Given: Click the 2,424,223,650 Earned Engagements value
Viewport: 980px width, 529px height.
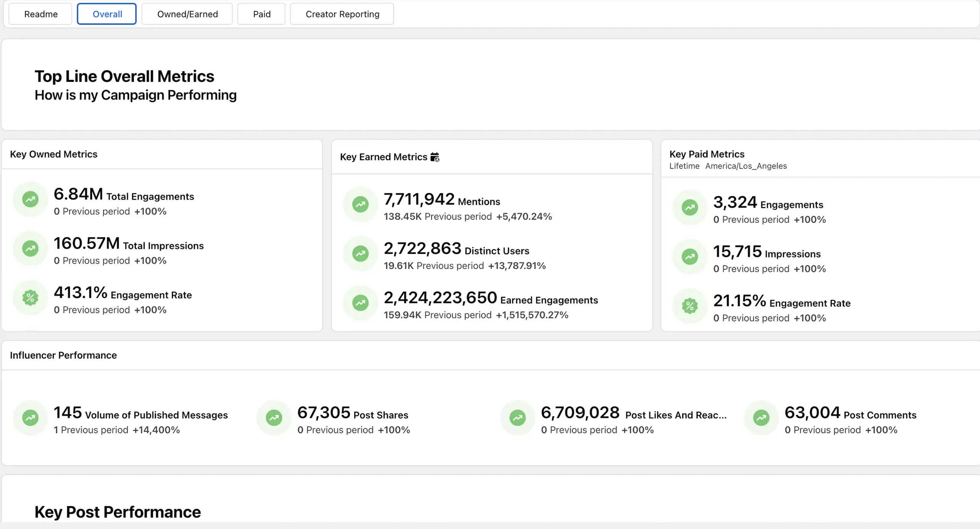Looking at the screenshot, I should click(x=440, y=298).
